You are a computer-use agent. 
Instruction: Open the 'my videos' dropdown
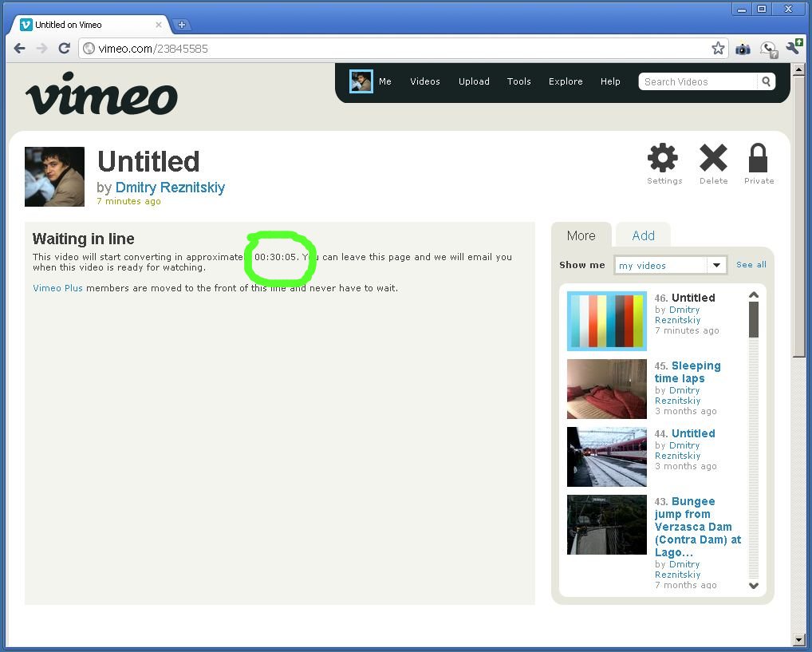[670, 266]
